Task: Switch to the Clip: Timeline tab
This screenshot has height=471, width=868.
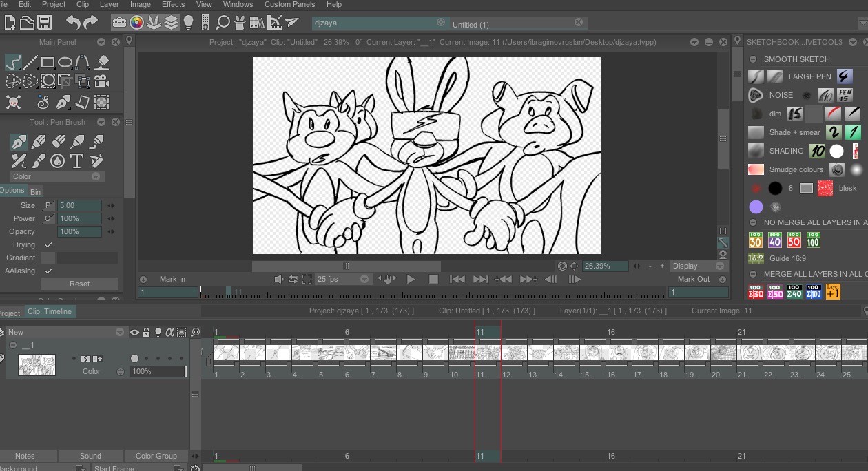Action: [50, 311]
